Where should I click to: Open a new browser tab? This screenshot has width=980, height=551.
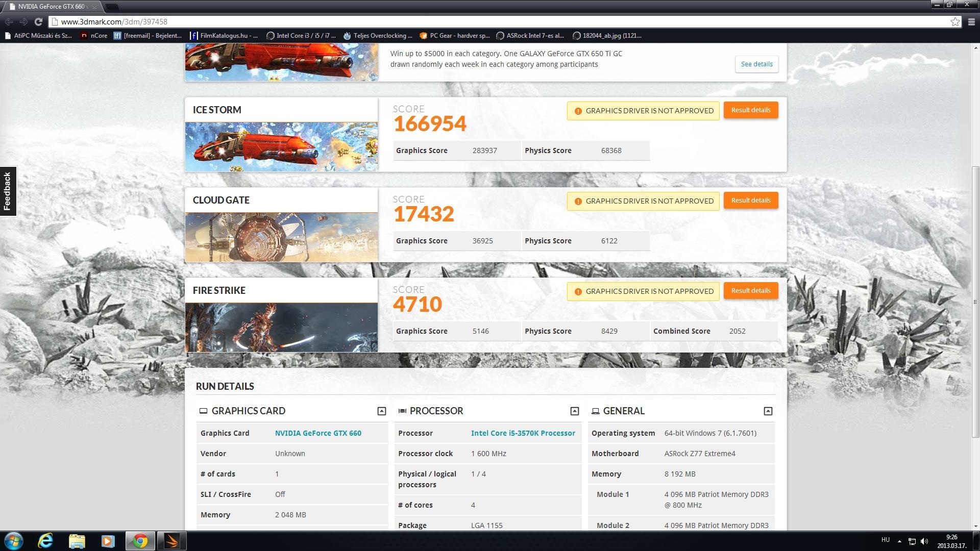(112, 7)
